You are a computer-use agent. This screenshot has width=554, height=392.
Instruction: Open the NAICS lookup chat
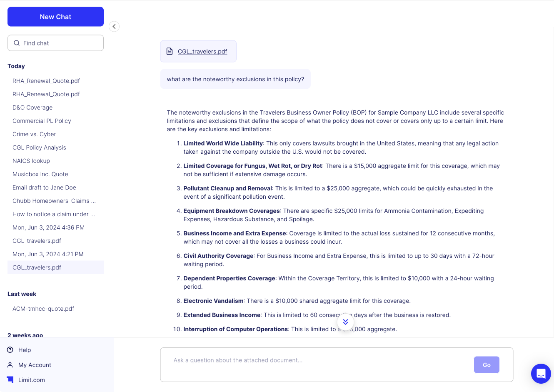(31, 161)
